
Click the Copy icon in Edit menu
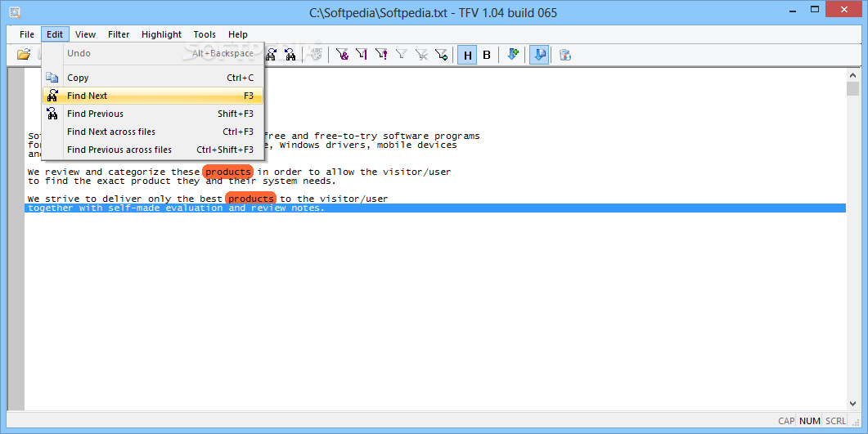[52, 78]
